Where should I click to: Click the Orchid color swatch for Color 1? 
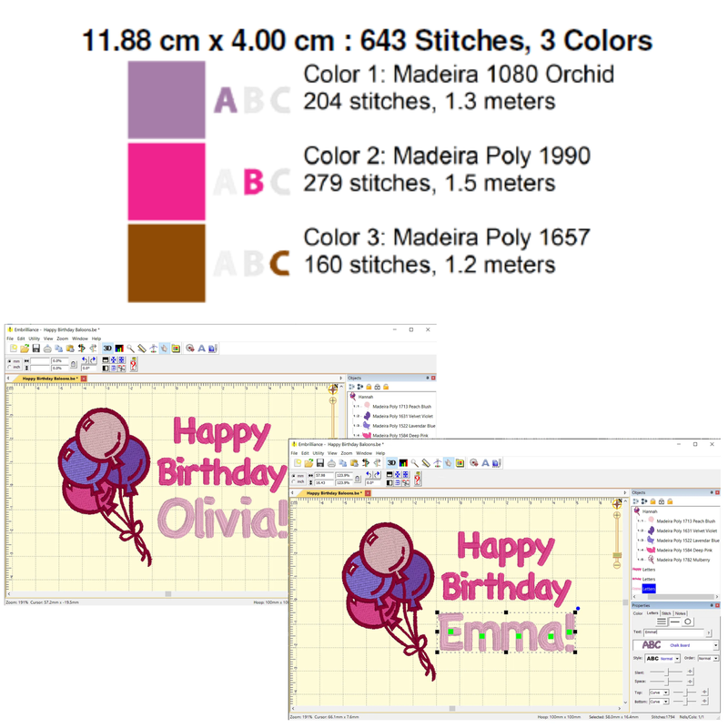point(167,100)
